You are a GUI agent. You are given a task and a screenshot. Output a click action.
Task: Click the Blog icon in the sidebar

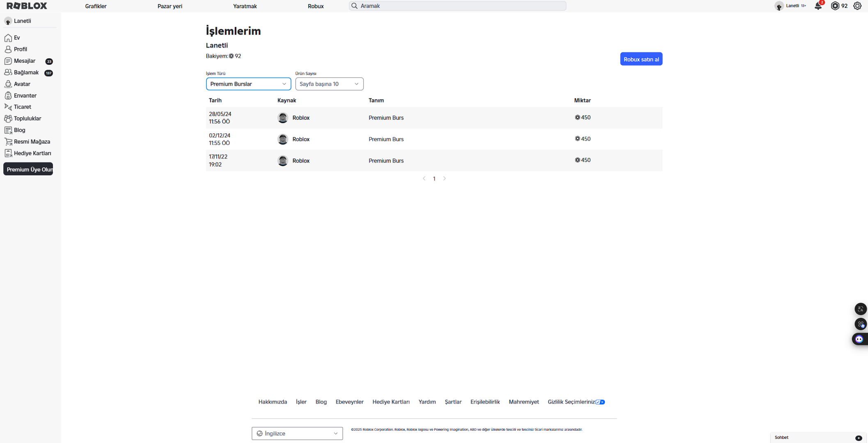(8, 130)
